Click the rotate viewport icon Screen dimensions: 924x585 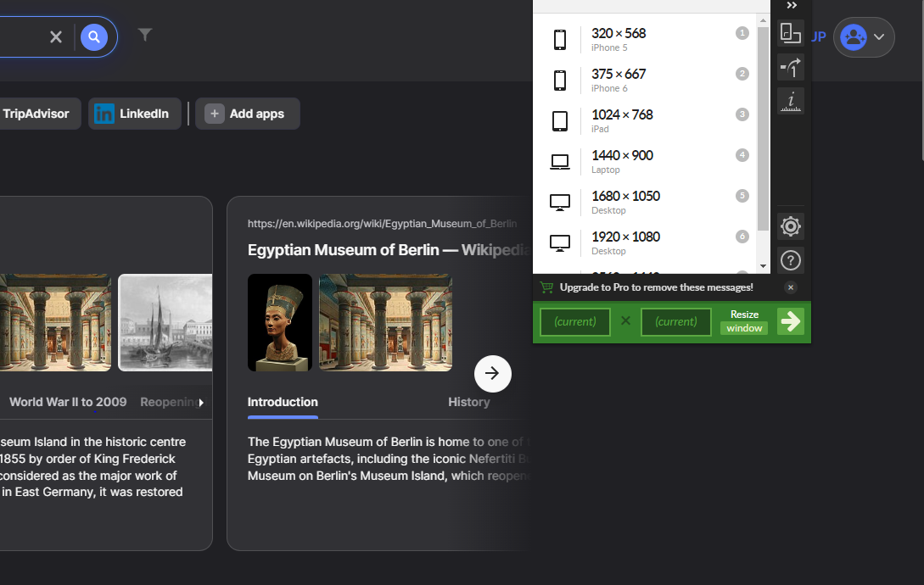(790, 67)
